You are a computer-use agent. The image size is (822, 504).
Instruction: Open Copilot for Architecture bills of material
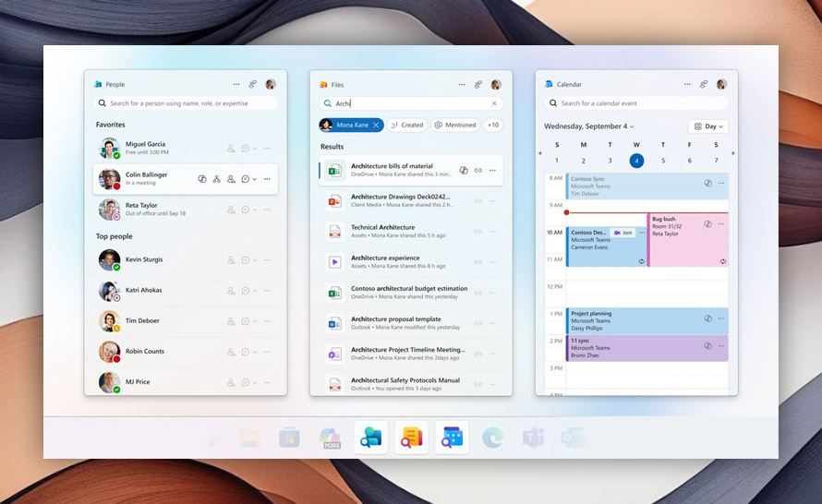[x=464, y=170]
